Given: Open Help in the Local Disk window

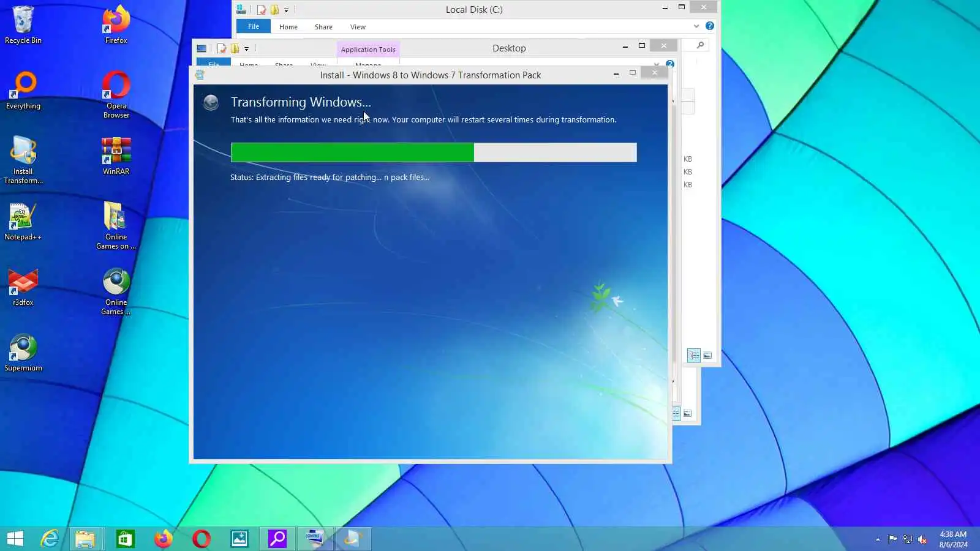Looking at the screenshot, I should pyautogui.click(x=709, y=26).
